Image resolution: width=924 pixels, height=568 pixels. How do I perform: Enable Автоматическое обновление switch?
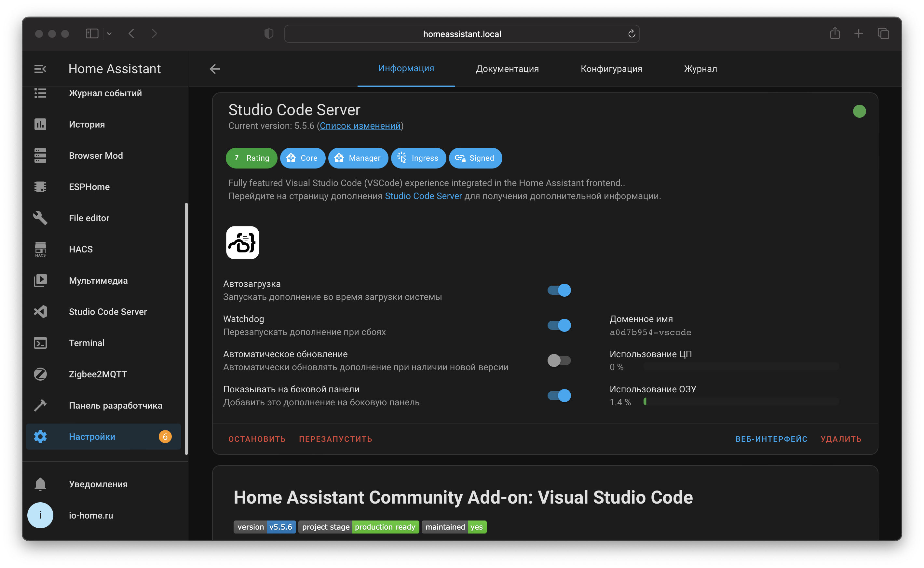coord(559,361)
